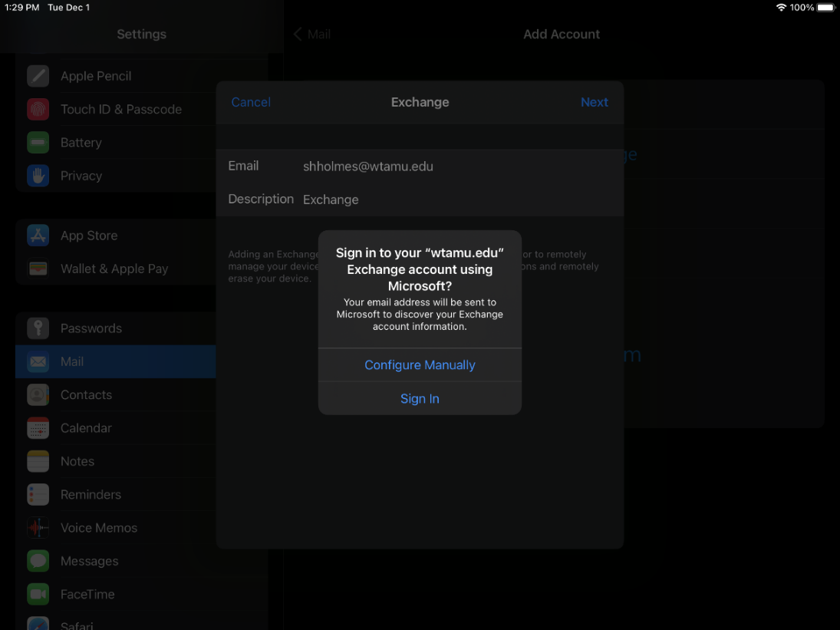Open Touch ID & Passcode row
Image resolution: width=840 pixels, height=630 pixels.
116,109
